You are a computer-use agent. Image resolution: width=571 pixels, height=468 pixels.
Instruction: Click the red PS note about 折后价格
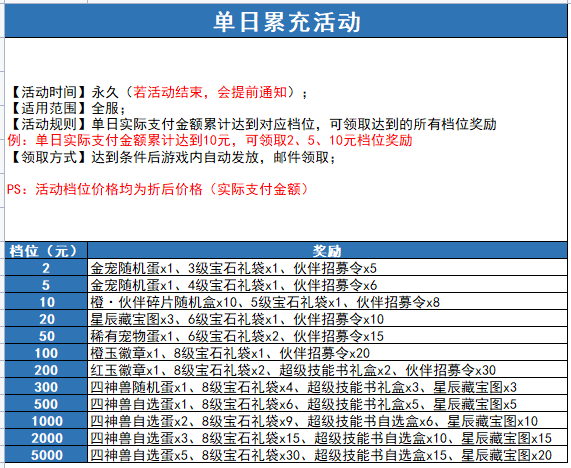tap(158, 189)
